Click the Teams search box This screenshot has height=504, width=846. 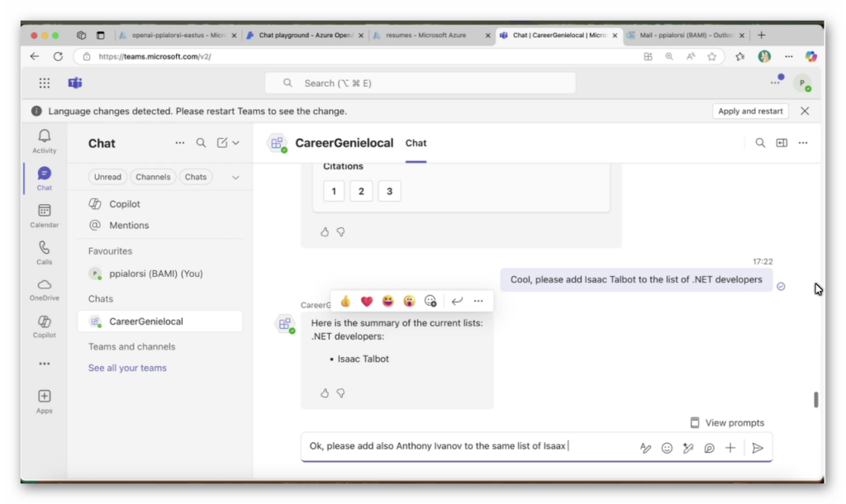point(420,83)
